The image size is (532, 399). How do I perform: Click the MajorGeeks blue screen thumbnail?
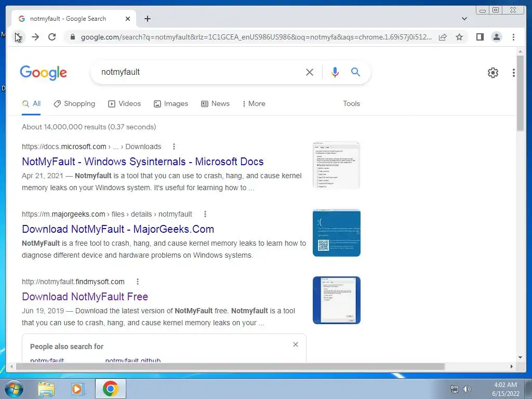336,233
